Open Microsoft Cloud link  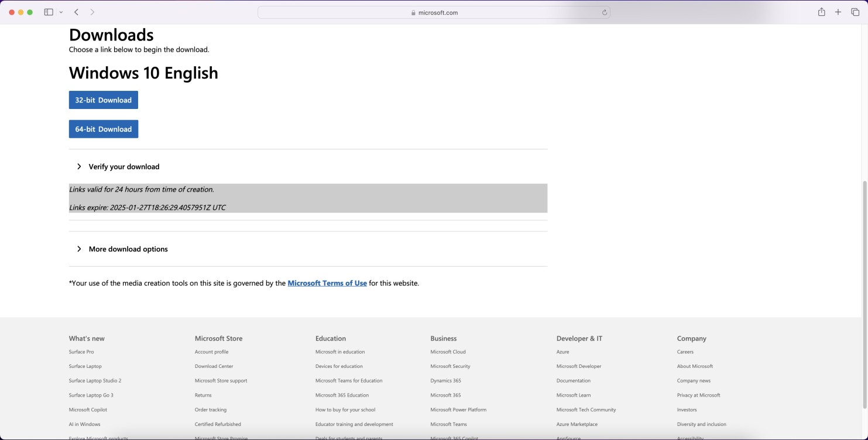coord(448,352)
